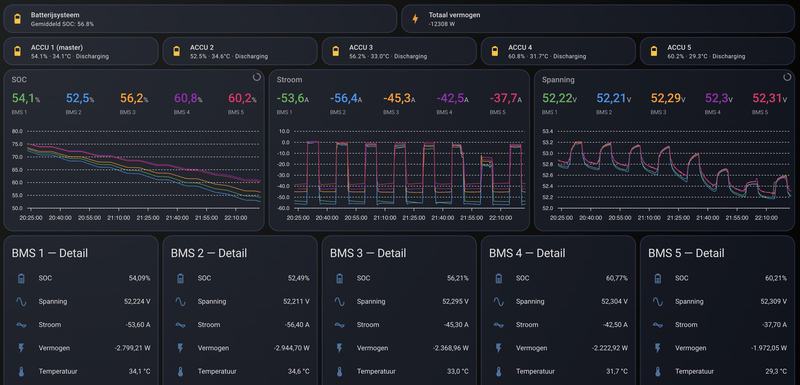Viewport: 800px width, 385px height.
Task: Click BMS 5 Detail SOC battery icon
Action: pos(658,278)
